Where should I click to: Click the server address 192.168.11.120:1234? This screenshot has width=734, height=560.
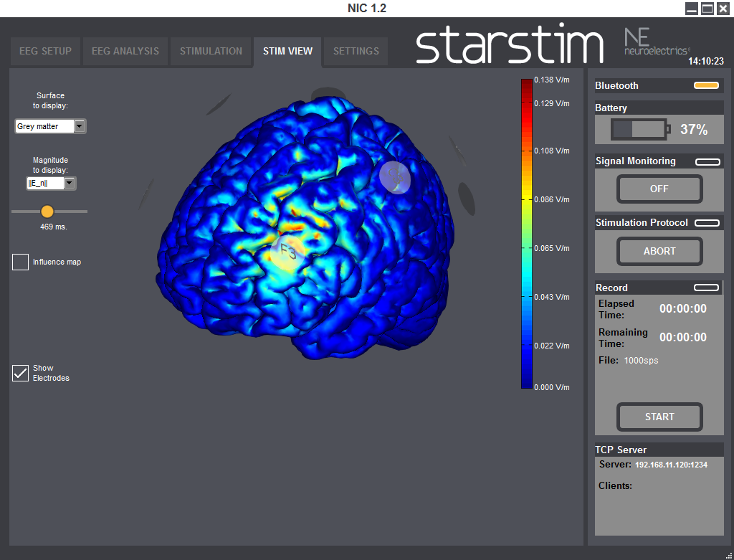click(x=671, y=465)
